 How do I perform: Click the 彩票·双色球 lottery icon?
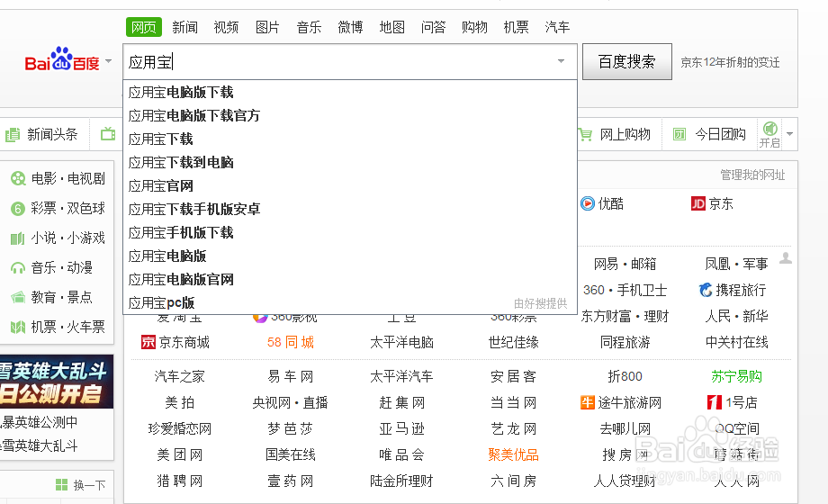(x=18, y=209)
